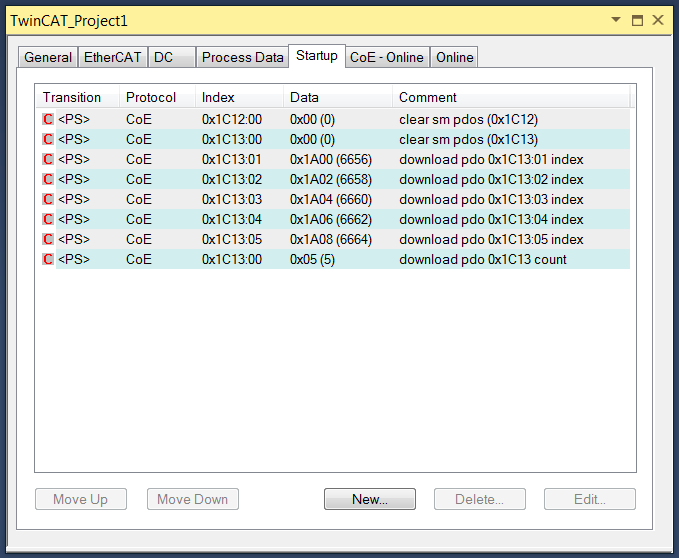
Task: Select the data value 0x1A06 (6662)
Action: click(x=331, y=219)
